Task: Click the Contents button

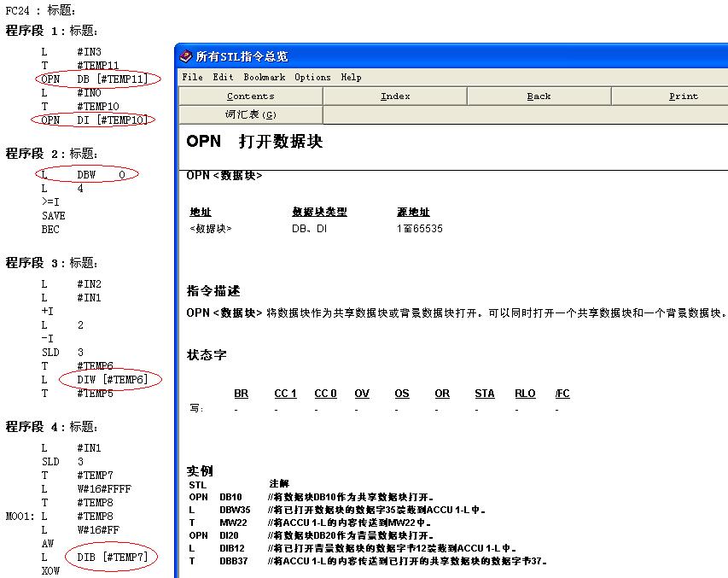Action: pos(251,96)
